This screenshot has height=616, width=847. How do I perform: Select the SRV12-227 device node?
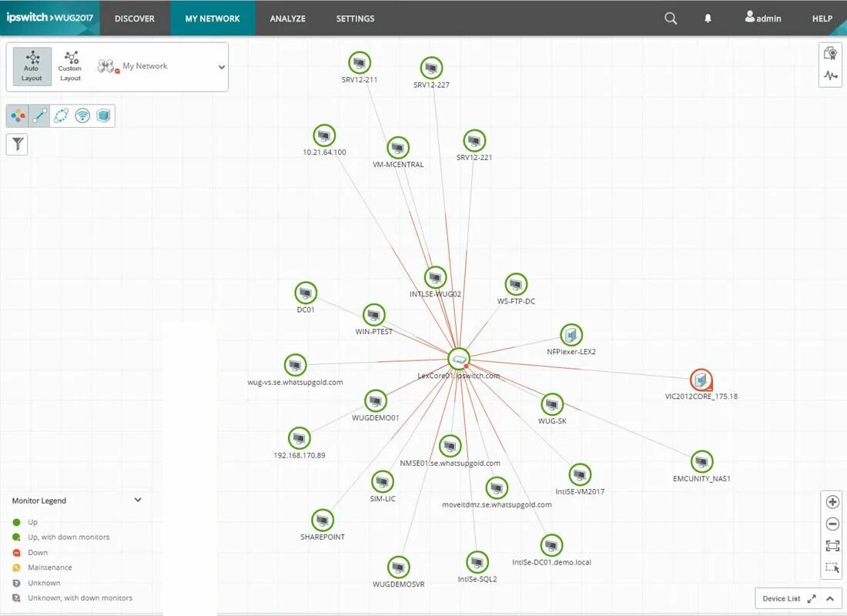(x=431, y=68)
